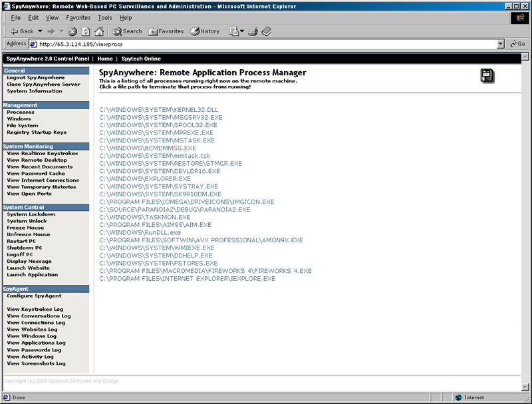Terminate the IEXPLORE.EXE process
This screenshot has width=532, height=404.
(x=188, y=278)
